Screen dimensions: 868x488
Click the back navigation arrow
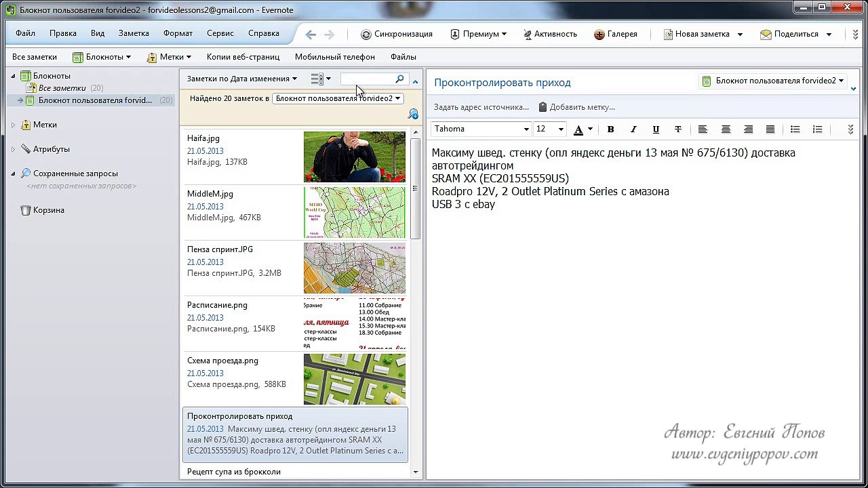pos(311,35)
